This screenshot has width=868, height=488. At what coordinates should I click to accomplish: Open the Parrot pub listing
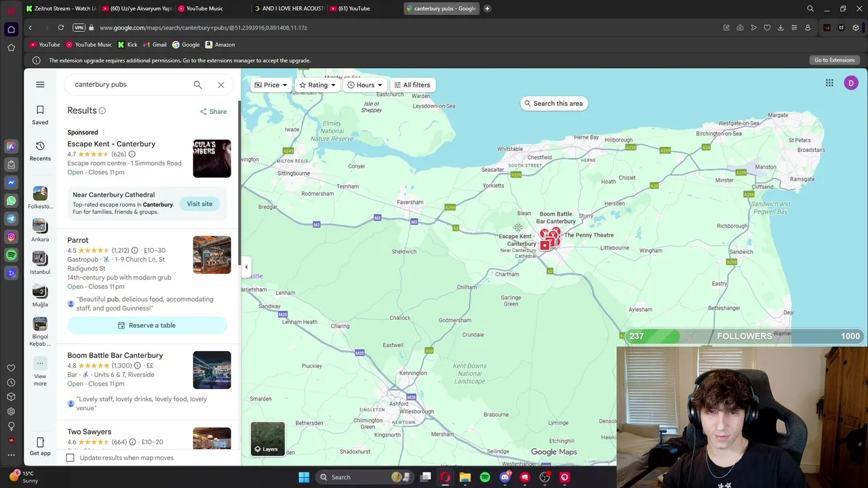click(78, 240)
